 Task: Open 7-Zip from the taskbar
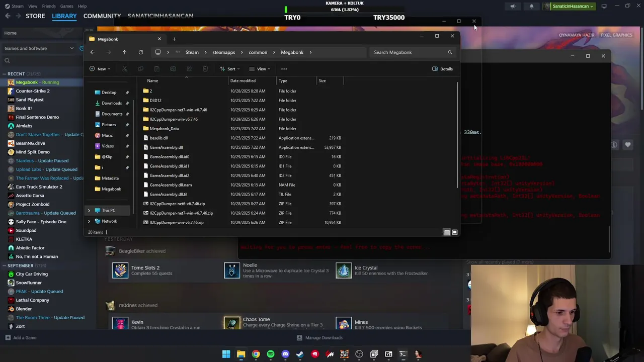(388, 354)
